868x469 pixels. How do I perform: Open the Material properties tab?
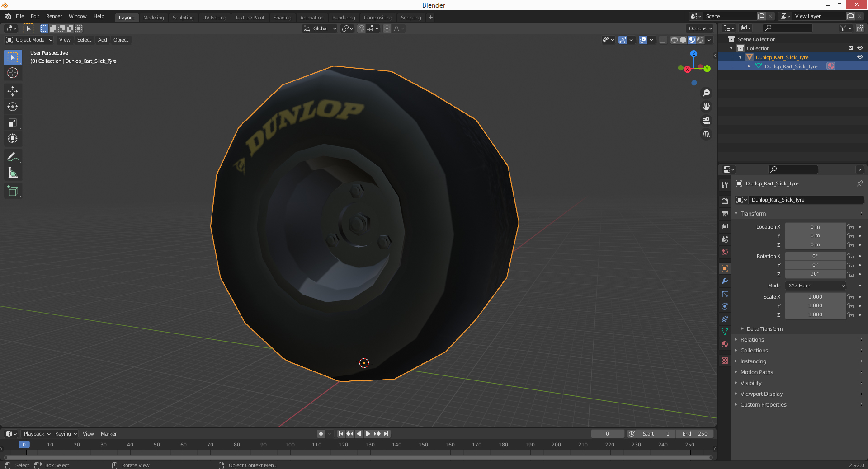point(725,344)
